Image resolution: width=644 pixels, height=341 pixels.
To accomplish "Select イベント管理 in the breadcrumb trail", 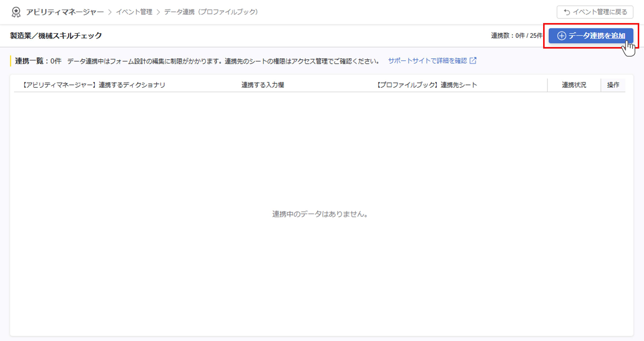I will point(134,12).
